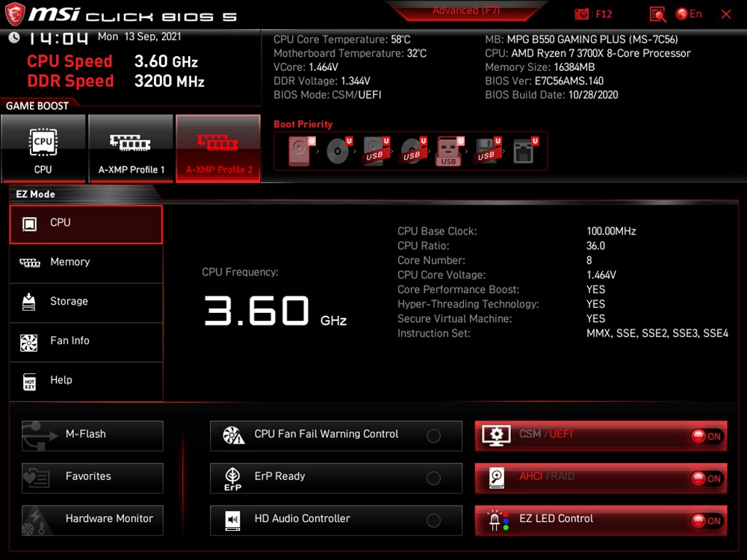Turn off EZ LED Control

601,520
